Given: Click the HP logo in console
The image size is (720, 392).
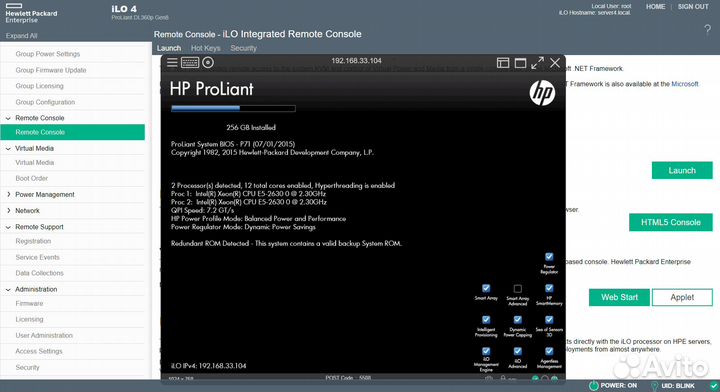Looking at the screenshot, I should [x=542, y=92].
